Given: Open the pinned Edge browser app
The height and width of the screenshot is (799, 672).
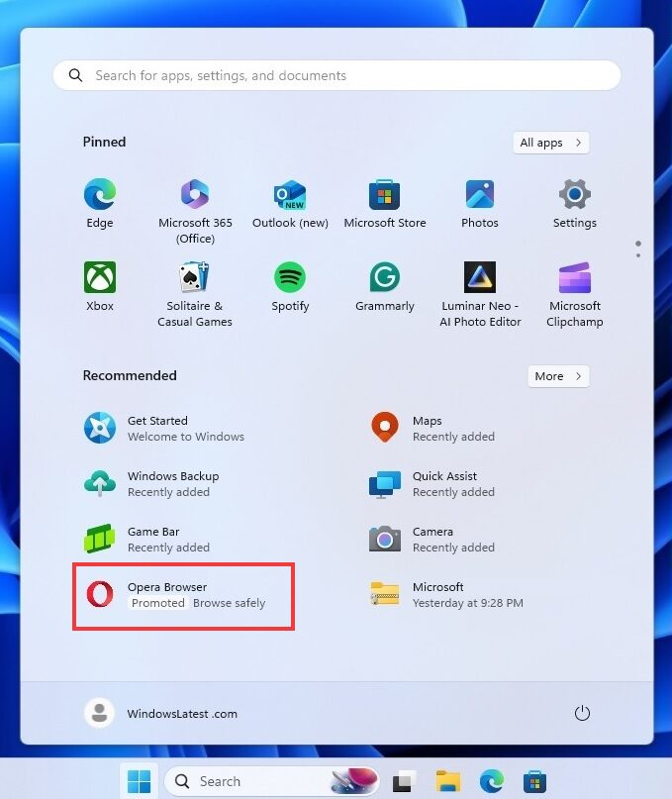Looking at the screenshot, I should pyautogui.click(x=100, y=204).
